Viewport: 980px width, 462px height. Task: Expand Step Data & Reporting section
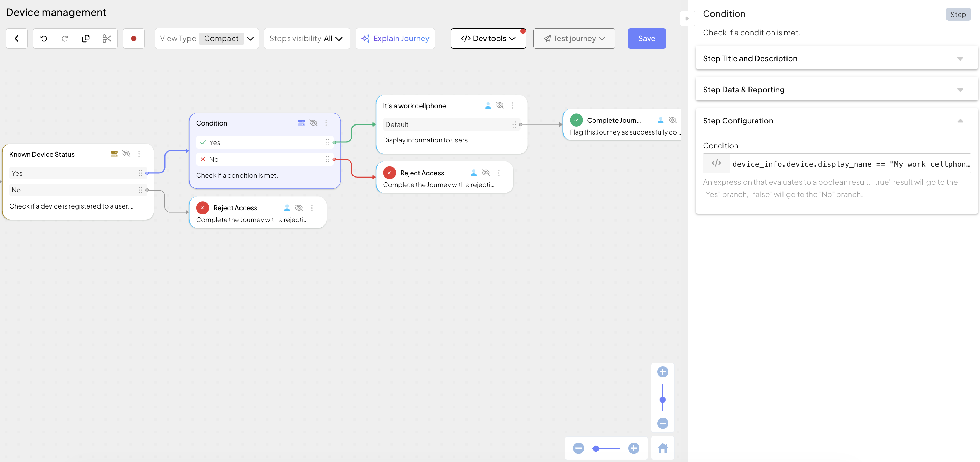[x=836, y=90]
